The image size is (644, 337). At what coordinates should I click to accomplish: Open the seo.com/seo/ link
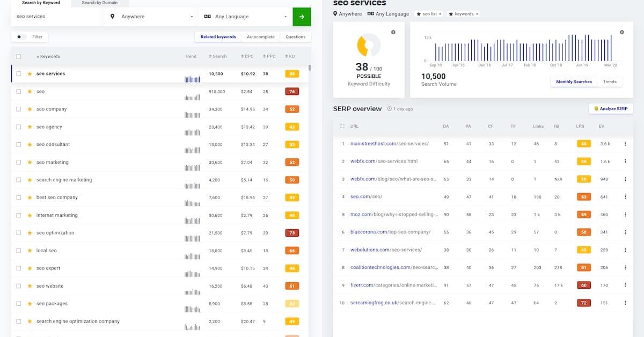pos(366,197)
